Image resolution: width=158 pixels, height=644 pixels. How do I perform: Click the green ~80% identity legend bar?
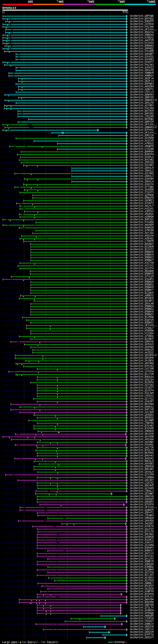pos(110,4)
